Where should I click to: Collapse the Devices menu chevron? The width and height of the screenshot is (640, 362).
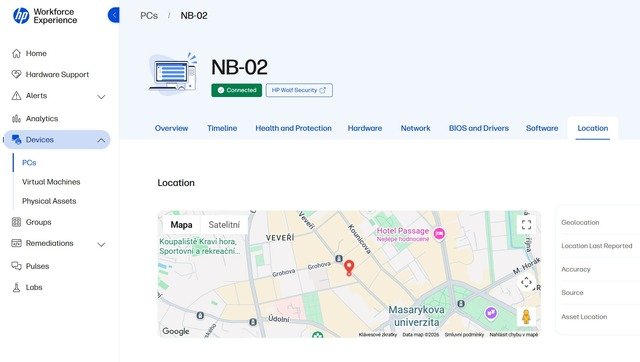point(101,140)
